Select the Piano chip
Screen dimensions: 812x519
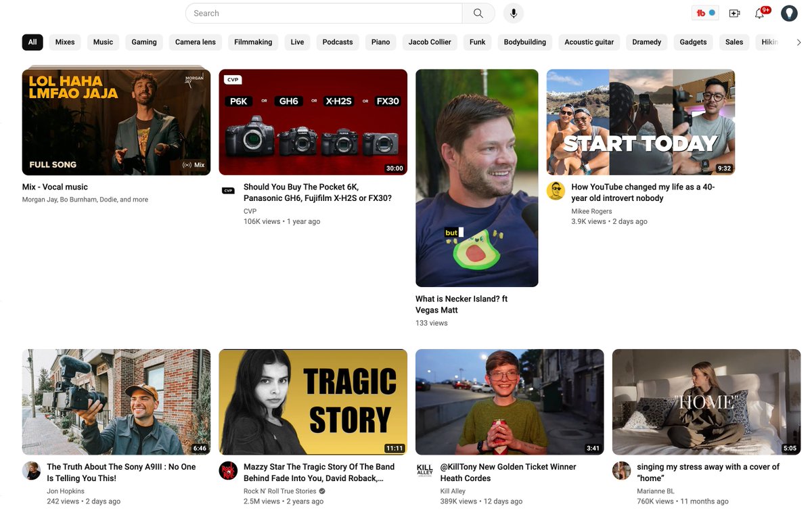381,42
